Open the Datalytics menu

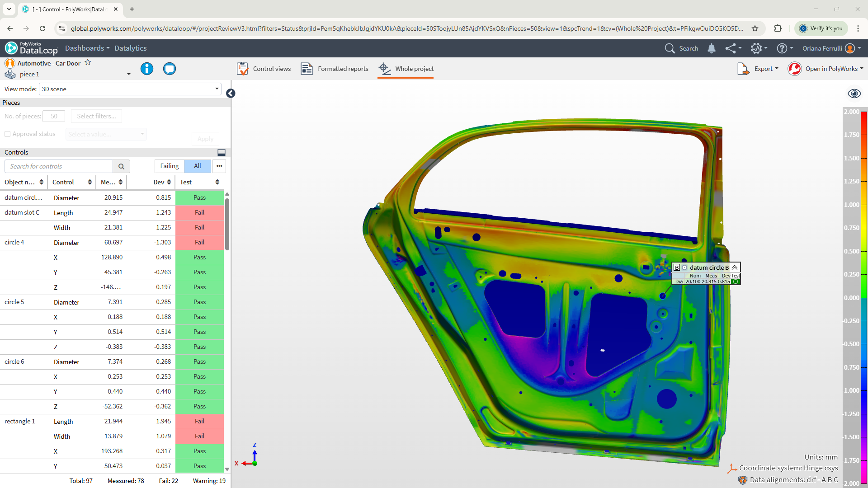(x=130, y=48)
